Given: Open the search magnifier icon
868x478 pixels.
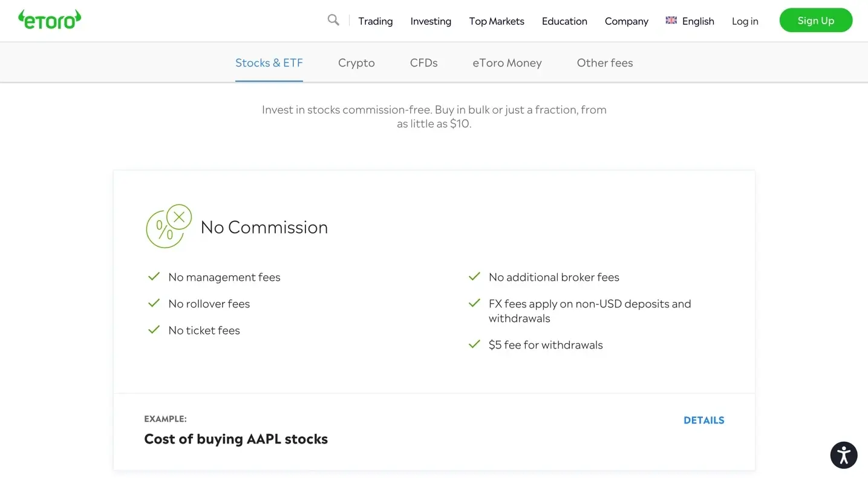Looking at the screenshot, I should 333,20.
